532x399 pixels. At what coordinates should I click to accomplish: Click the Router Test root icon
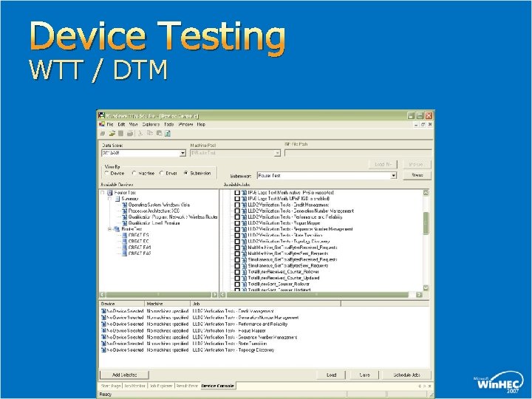point(109,193)
